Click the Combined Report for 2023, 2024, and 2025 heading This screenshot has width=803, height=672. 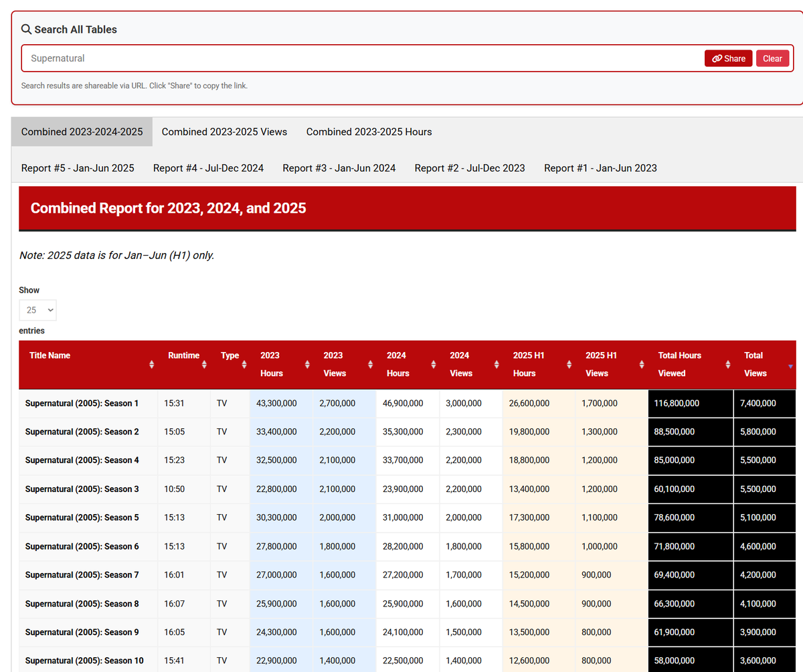tap(168, 208)
